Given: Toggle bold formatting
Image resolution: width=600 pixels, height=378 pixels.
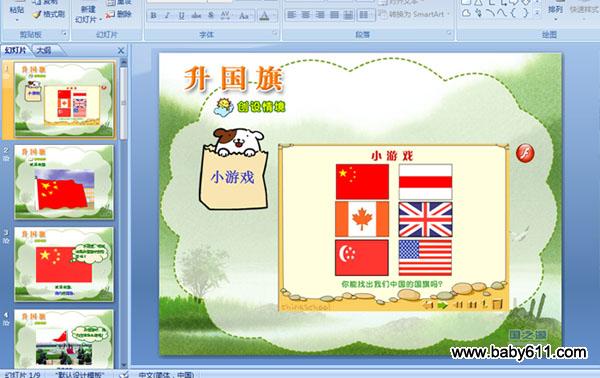Looking at the screenshot, I should coord(153,16).
